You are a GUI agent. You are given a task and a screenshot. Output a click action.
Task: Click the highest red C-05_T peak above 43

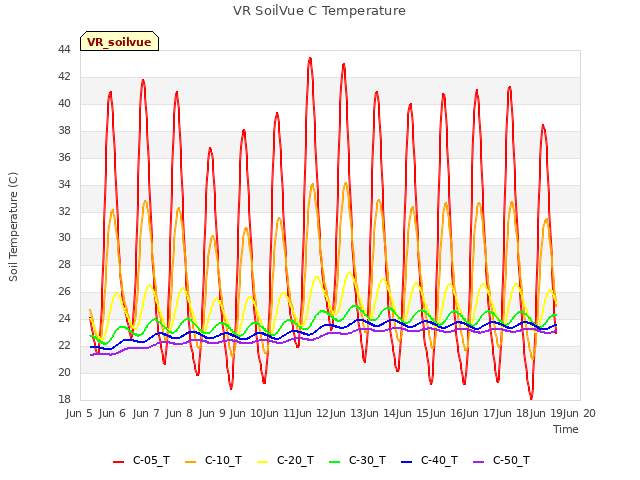(310, 58)
